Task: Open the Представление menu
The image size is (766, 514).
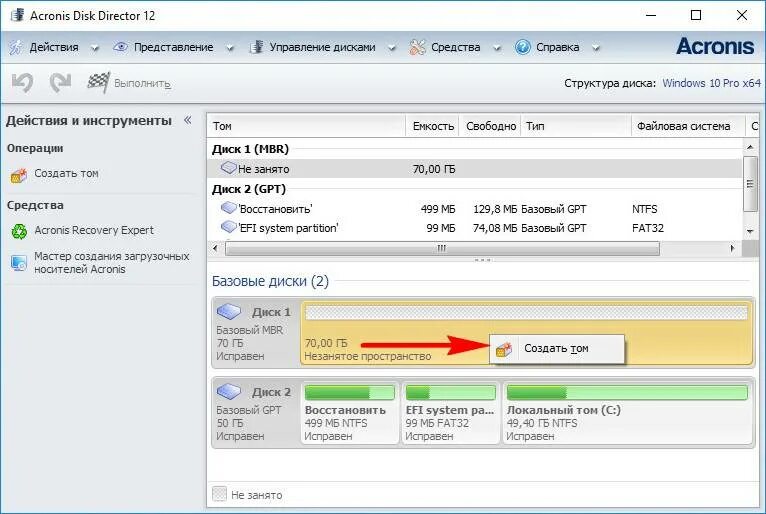Action: point(173,47)
